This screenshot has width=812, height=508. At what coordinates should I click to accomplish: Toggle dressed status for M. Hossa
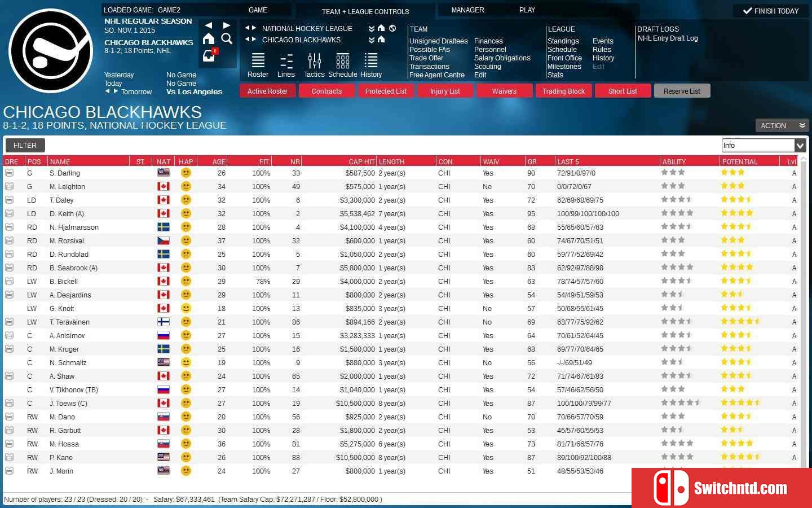click(x=9, y=444)
